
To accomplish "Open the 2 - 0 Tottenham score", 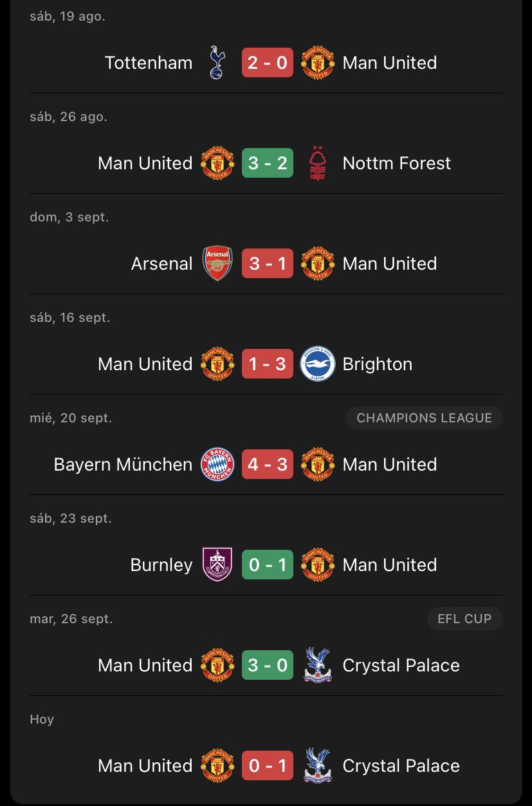I will coord(268,63).
